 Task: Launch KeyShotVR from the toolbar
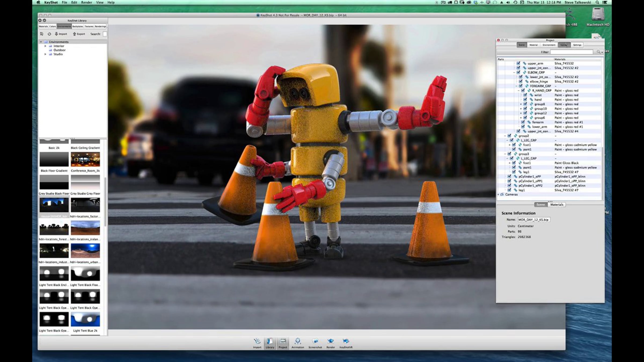click(x=346, y=341)
